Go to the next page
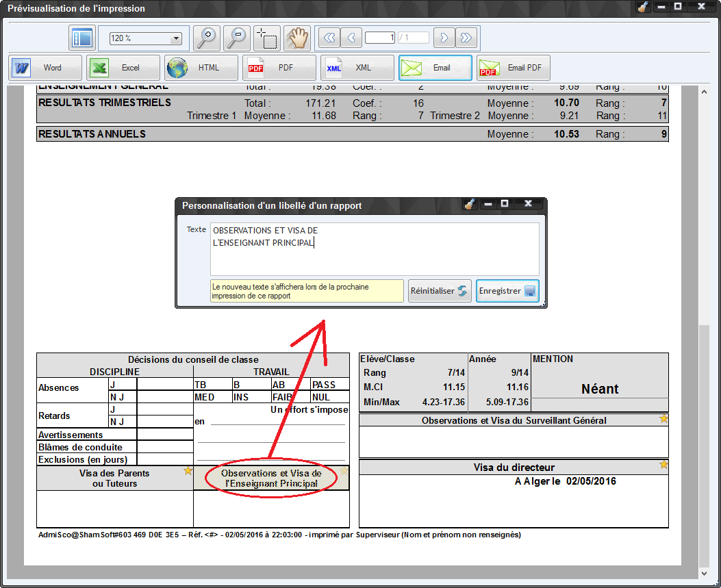 tap(444, 38)
